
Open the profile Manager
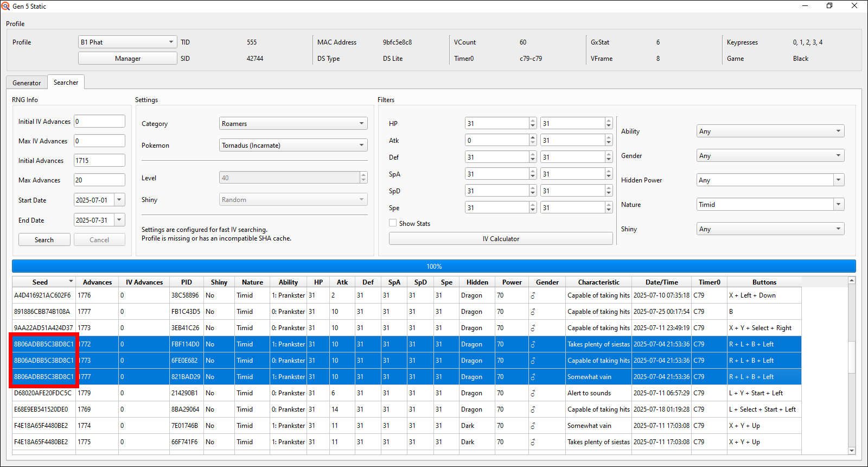[127, 58]
